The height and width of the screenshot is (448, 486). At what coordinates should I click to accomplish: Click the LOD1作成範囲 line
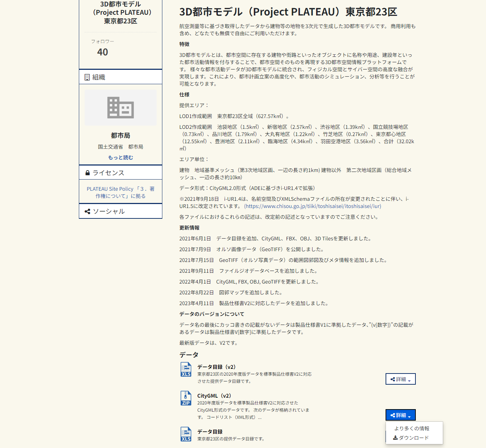coord(235,116)
